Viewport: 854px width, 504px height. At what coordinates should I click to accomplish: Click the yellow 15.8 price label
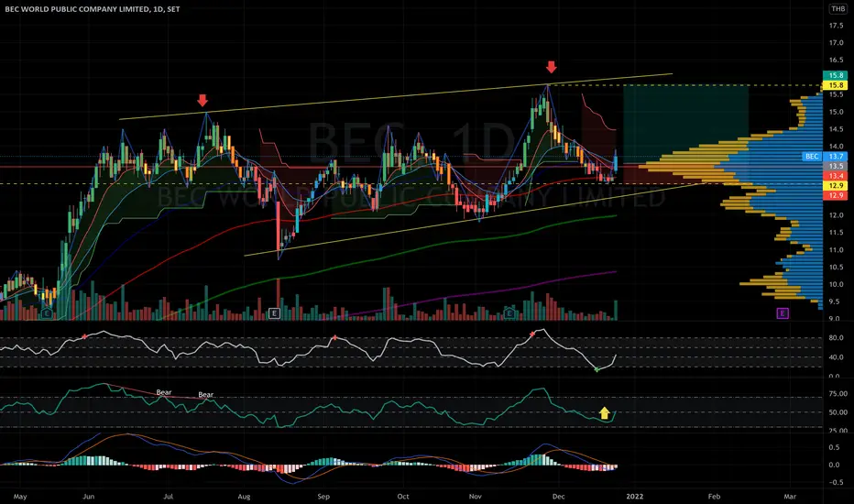[836, 85]
